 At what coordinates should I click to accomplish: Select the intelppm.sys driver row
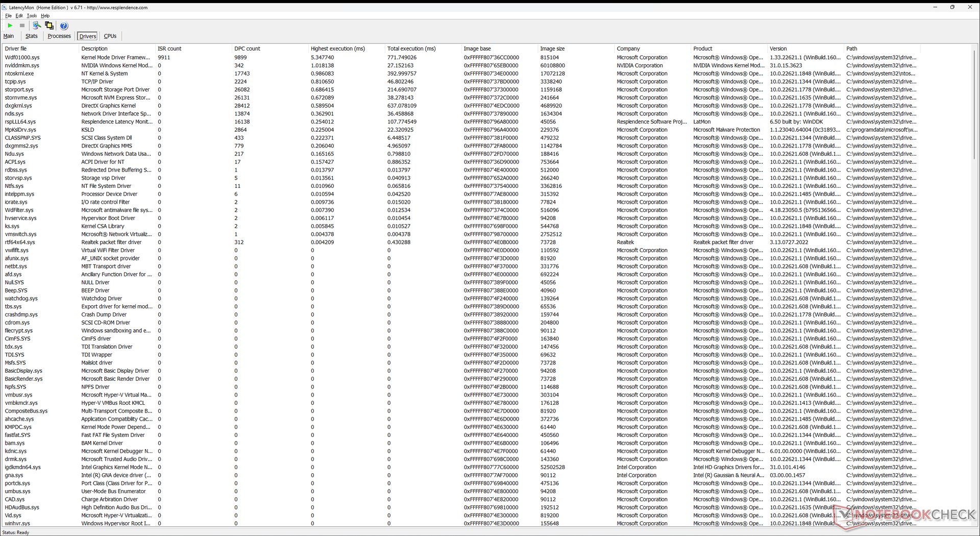[x=461, y=194]
